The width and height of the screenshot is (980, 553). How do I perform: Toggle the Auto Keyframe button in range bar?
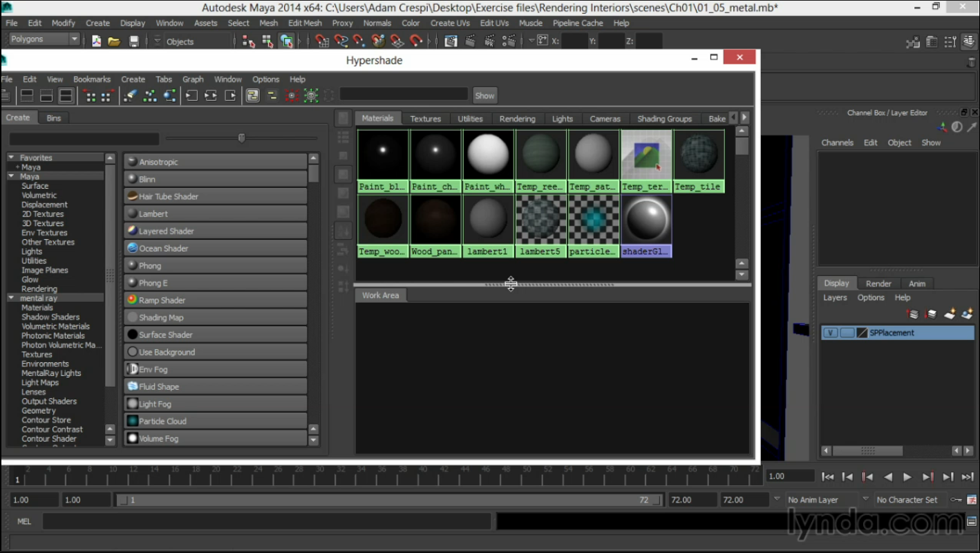956,500
